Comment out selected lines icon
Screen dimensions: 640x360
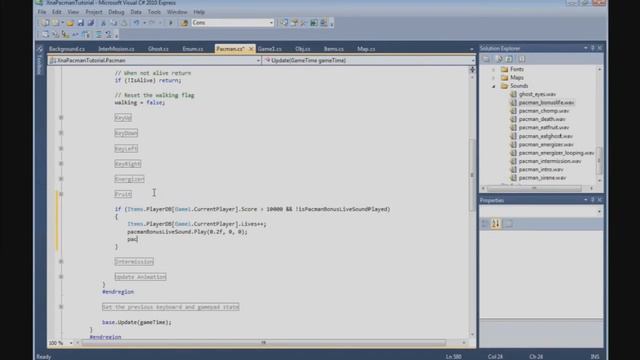tap(98, 35)
